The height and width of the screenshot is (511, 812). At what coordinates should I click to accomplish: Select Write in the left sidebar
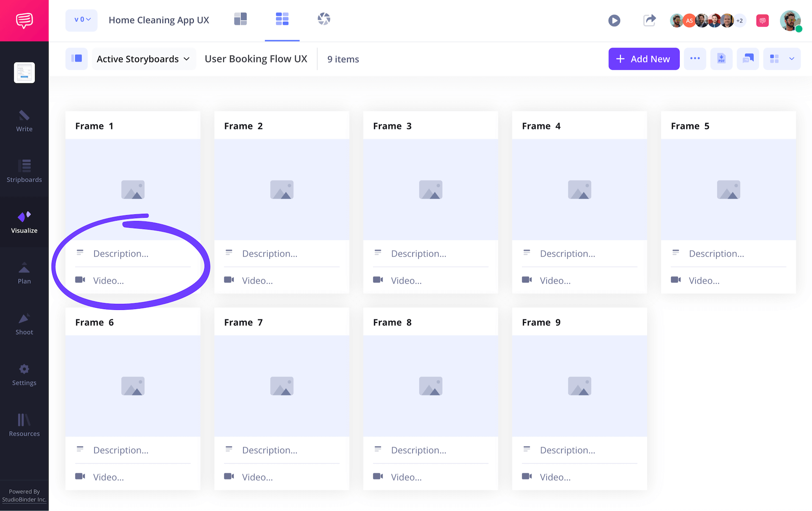click(x=24, y=121)
